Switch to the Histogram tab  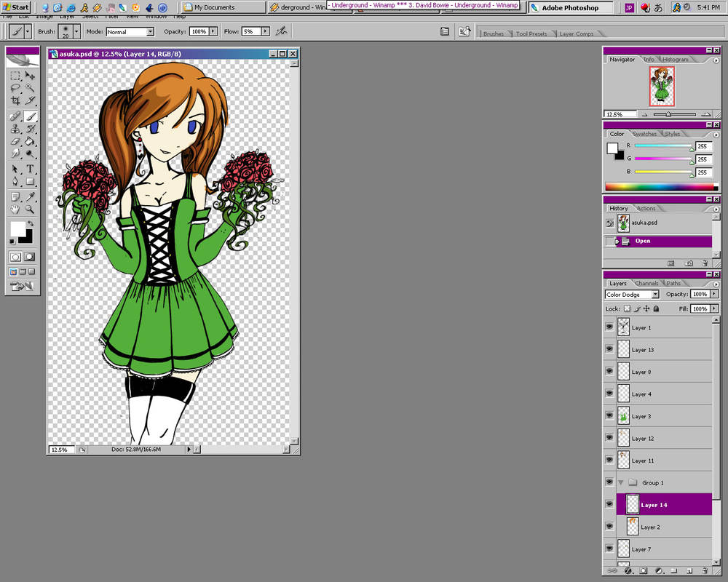click(x=675, y=60)
